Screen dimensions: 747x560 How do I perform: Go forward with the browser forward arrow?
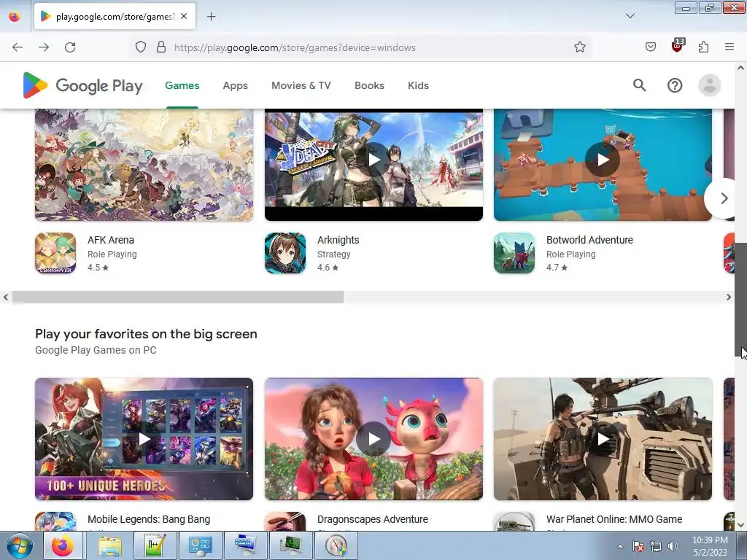(44, 47)
